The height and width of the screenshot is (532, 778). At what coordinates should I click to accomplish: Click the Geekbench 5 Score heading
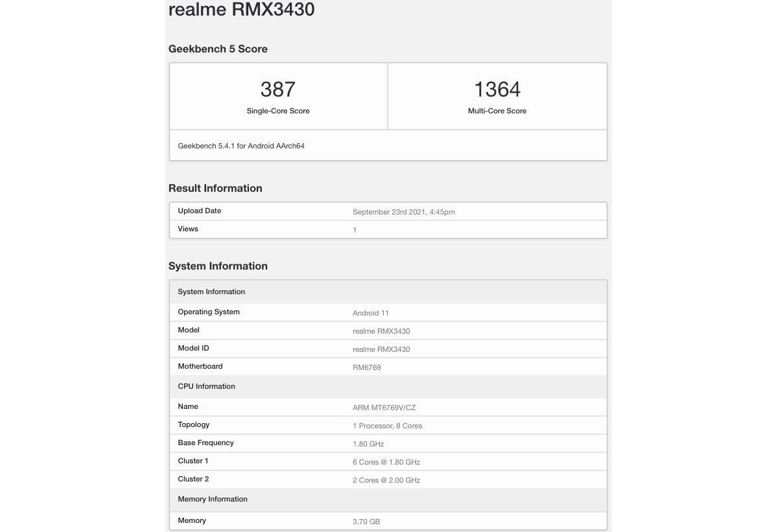click(218, 49)
